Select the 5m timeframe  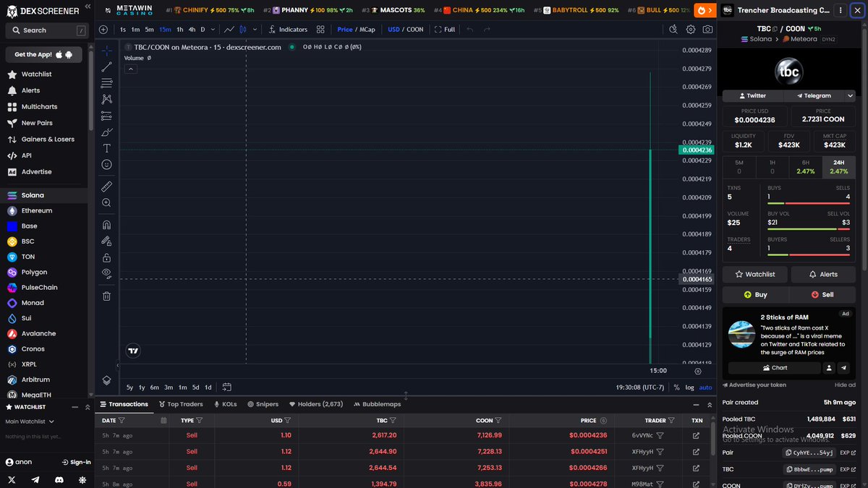[150, 30]
